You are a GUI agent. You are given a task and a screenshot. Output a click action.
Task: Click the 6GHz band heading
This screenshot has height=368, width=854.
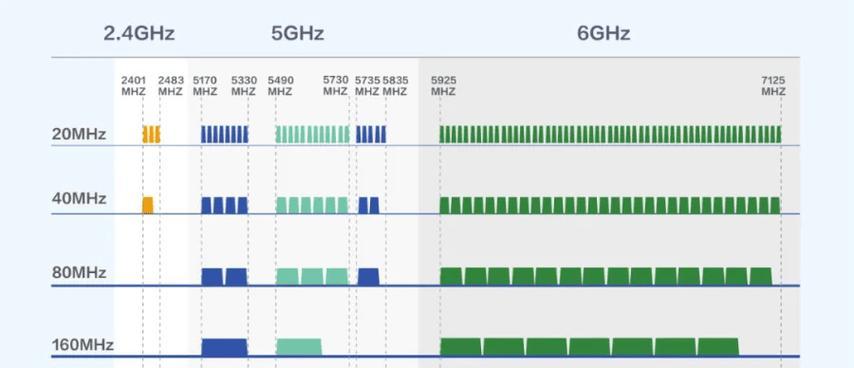click(x=603, y=34)
